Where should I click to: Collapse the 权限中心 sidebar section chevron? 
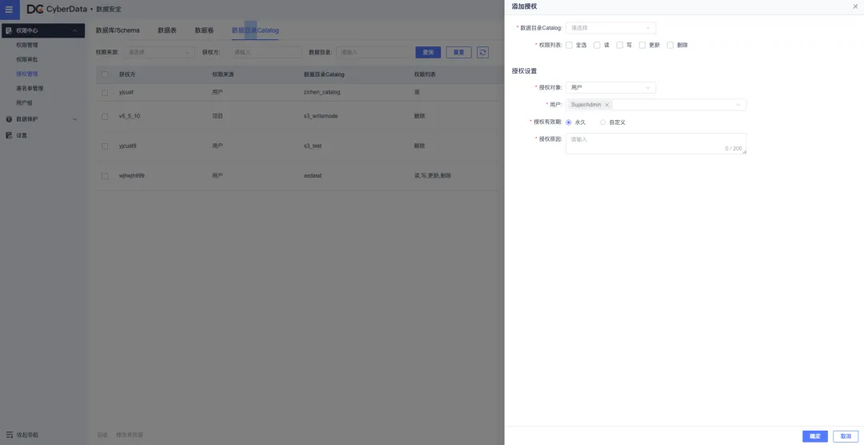(x=75, y=31)
